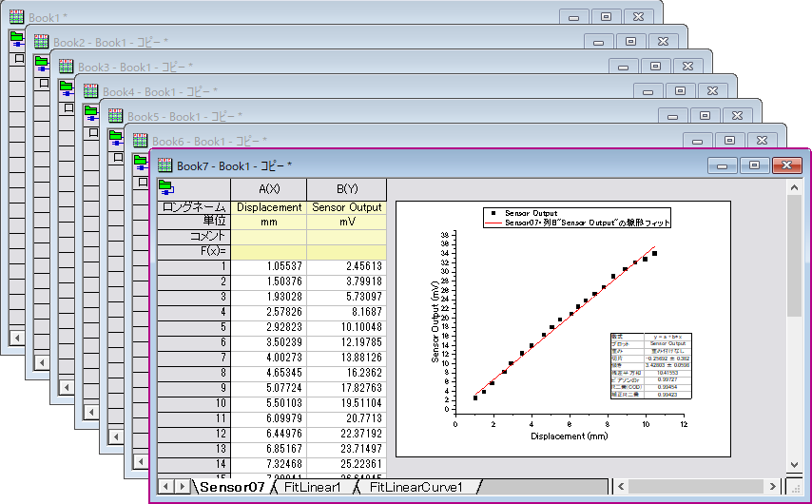Select cell value 22.37192

pyautogui.click(x=347, y=434)
